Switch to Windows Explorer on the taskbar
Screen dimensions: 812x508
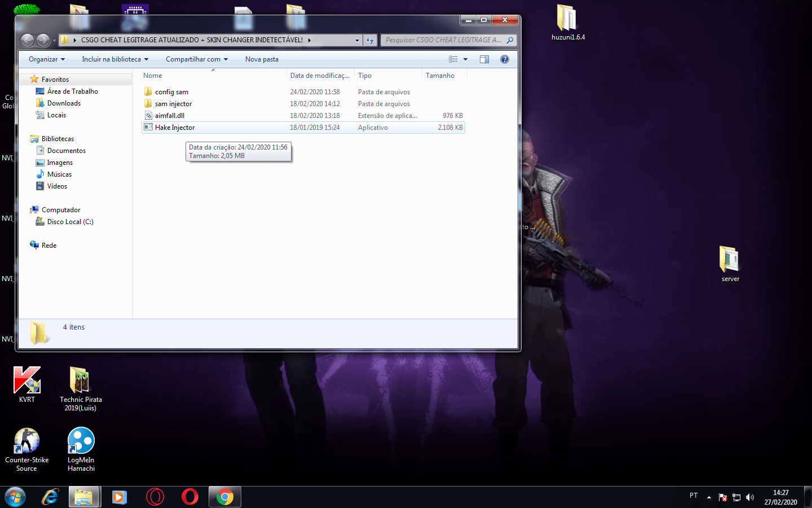pos(84,497)
